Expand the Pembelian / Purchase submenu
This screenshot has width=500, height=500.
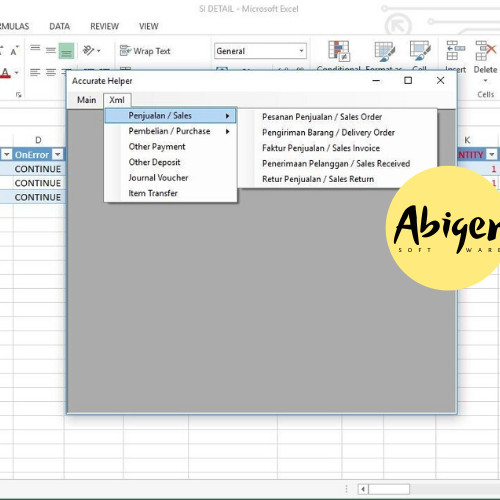coord(171,131)
